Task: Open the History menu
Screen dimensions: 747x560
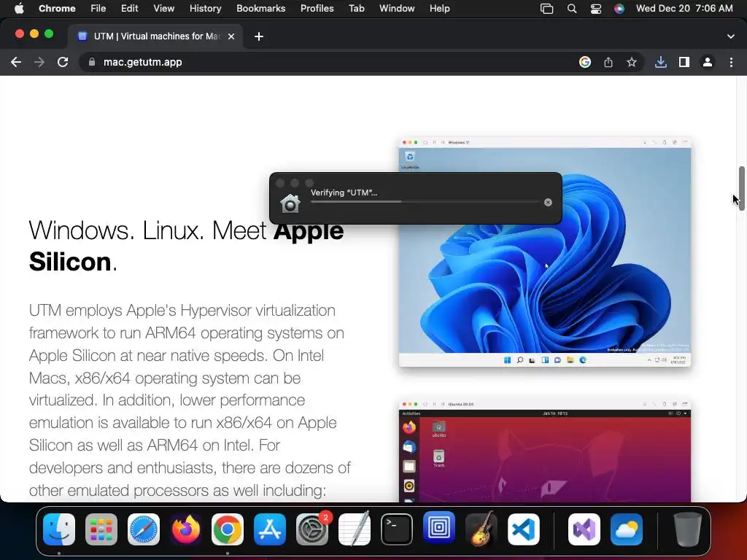Action: (x=205, y=9)
